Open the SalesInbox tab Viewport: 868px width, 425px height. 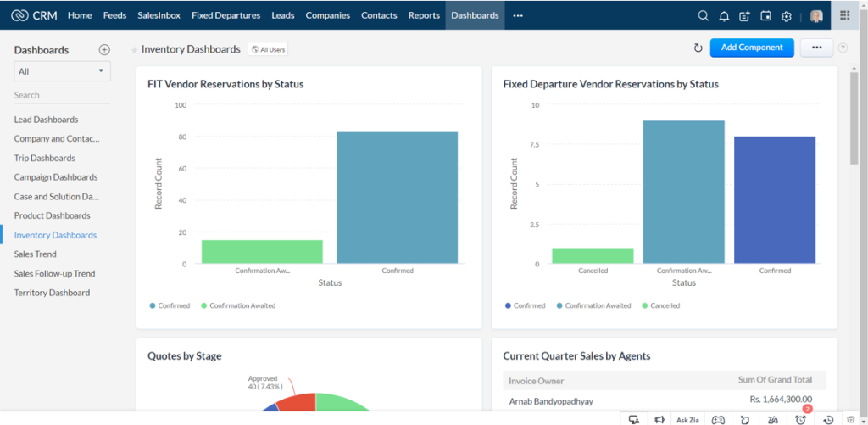(x=159, y=15)
